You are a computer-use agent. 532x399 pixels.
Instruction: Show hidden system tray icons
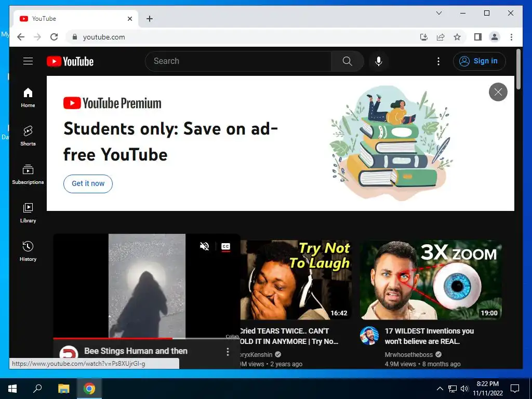pos(440,389)
